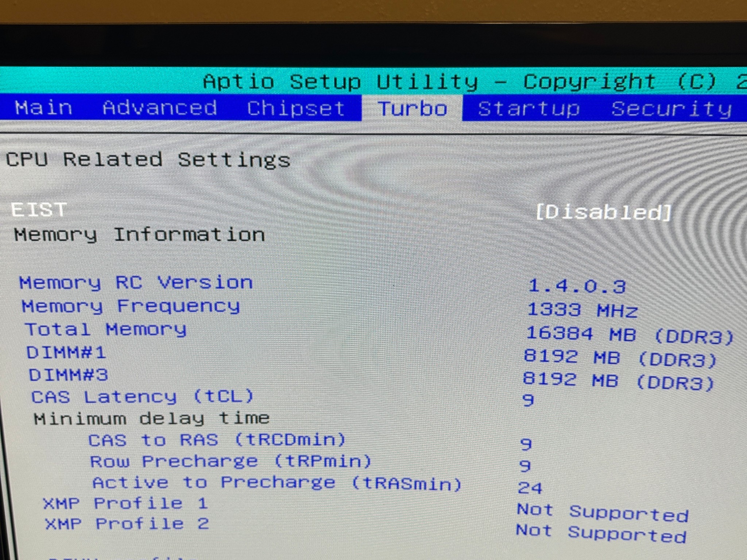The width and height of the screenshot is (747, 560).
Task: Select the XMP Profile 1 label
Action: [125, 504]
